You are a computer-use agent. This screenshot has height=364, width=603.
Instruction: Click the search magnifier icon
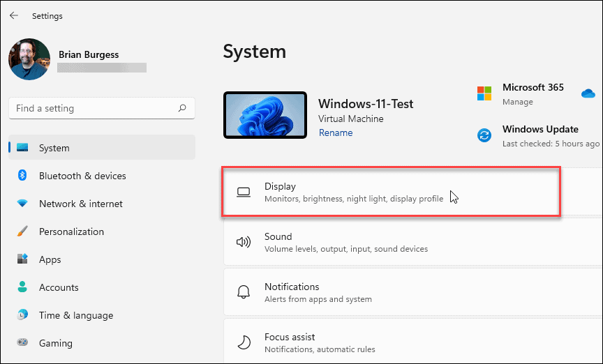(x=182, y=108)
